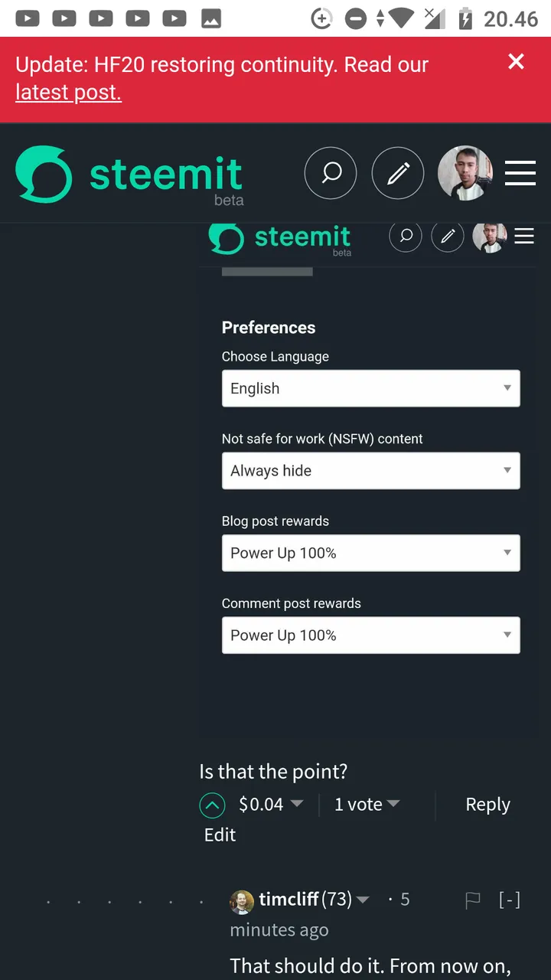551x980 pixels.
Task: Open the hamburger menu in the main header
Action: pyautogui.click(x=520, y=173)
